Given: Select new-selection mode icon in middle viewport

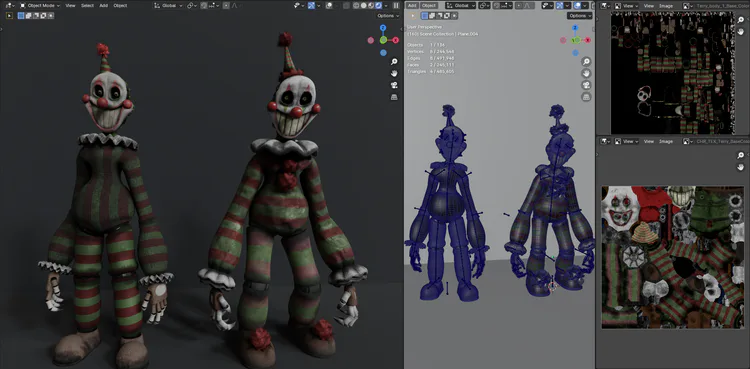Looking at the screenshot, I should coord(425,16).
